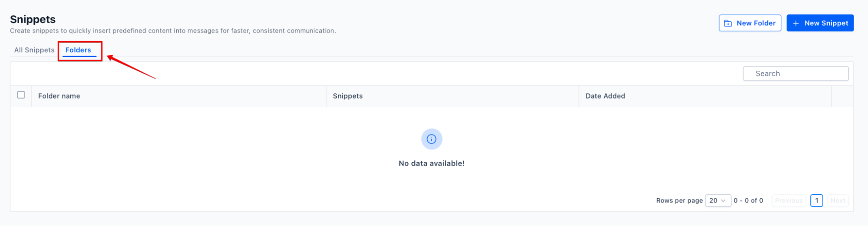Open the Rows per page dropdown
The width and height of the screenshot is (868, 226).
pyautogui.click(x=718, y=200)
